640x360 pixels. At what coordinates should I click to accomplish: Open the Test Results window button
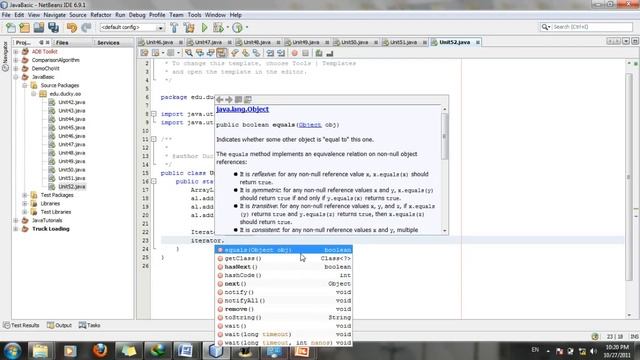point(21,325)
